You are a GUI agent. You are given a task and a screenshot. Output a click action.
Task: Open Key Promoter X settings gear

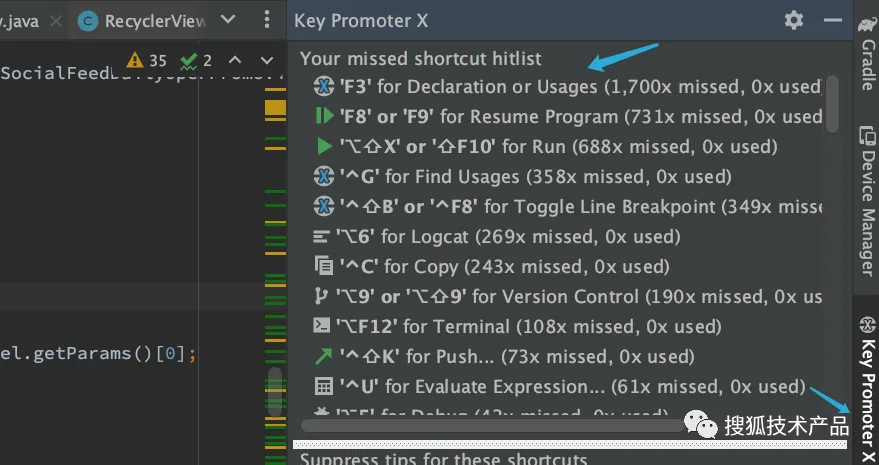click(x=794, y=20)
